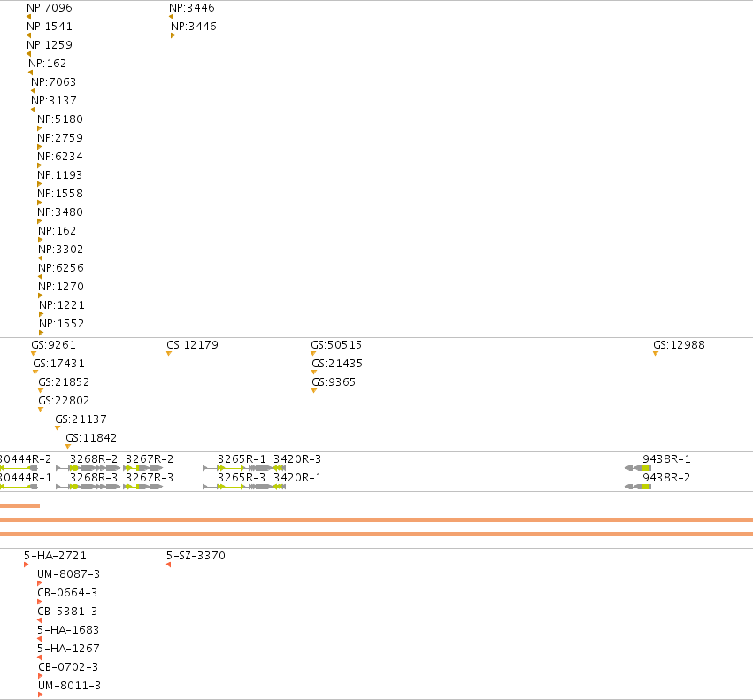The height and width of the screenshot is (700, 753).
Task: Click the NP:7063 feature label
Action: (54, 82)
